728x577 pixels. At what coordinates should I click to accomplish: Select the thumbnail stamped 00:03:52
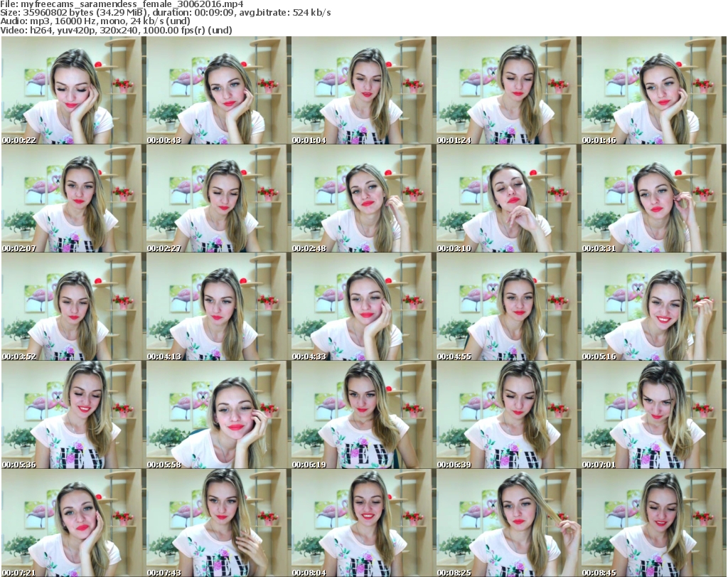73,307
